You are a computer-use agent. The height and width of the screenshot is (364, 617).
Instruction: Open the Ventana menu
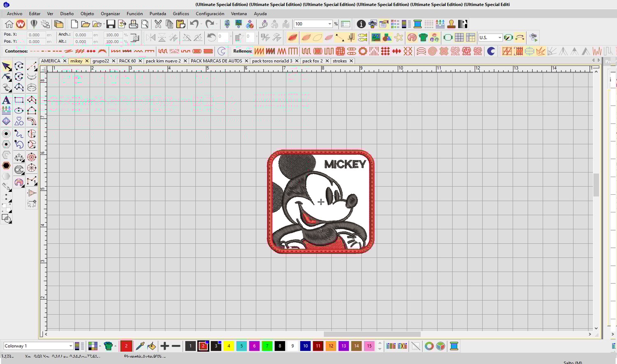(x=239, y=14)
